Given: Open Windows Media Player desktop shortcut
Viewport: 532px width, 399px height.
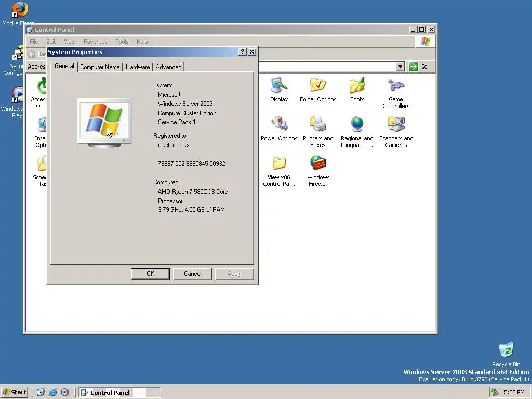Looking at the screenshot, I should (x=12, y=102).
